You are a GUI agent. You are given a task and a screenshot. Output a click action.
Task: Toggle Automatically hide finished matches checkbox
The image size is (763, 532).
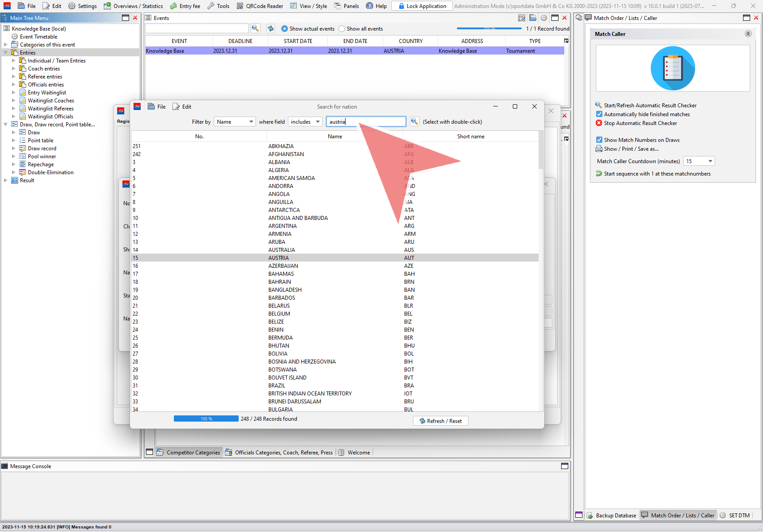[599, 114]
